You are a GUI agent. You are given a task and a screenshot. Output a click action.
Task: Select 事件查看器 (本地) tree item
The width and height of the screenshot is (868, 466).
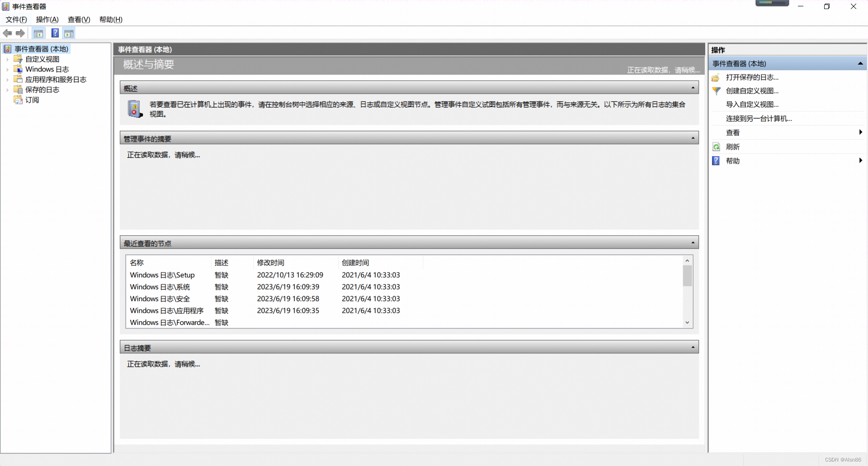pos(41,49)
